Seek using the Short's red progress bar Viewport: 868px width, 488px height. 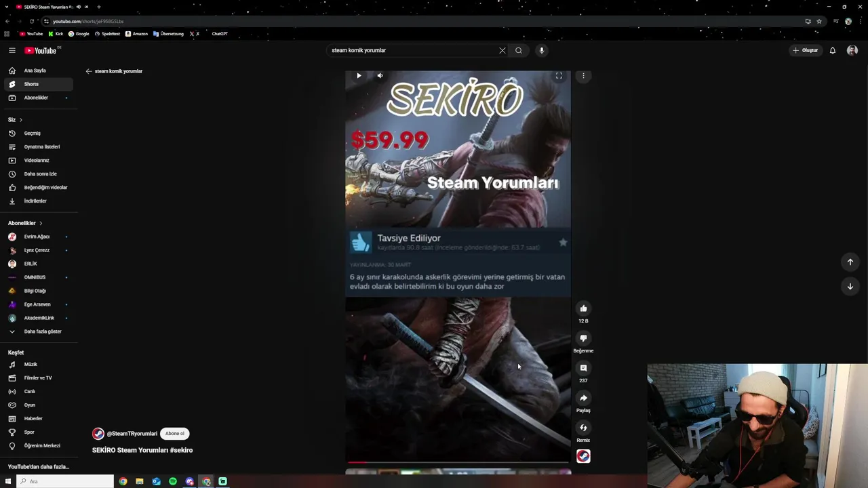458,463
